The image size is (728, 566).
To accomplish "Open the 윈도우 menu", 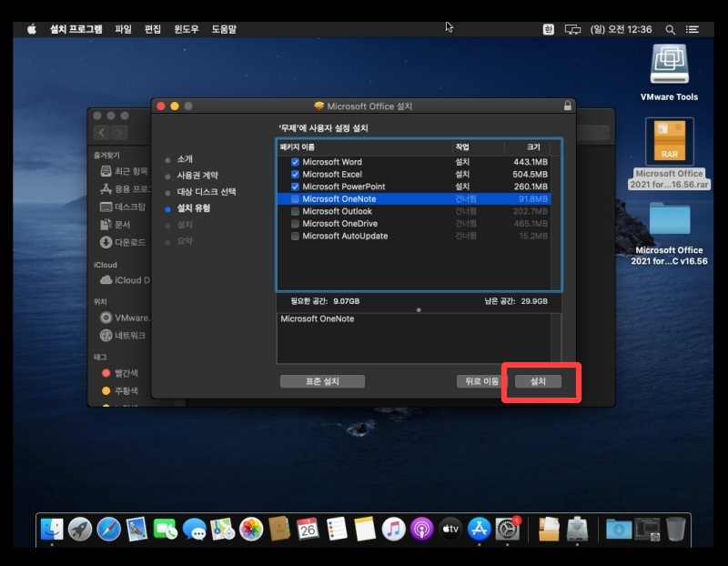I will point(187,29).
